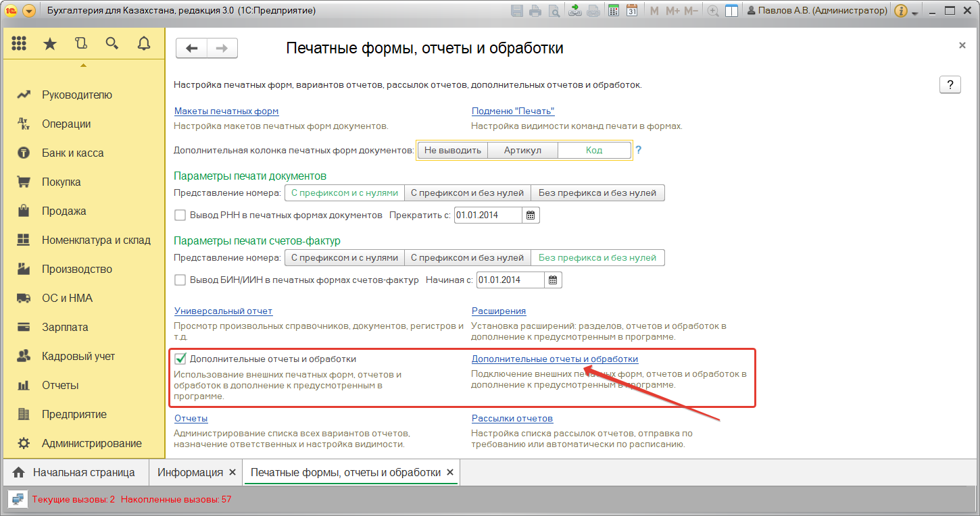
Task: Uncheck 'Дополнительные отчеты и обработки' checkbox
Action: [x=180, y=359]
